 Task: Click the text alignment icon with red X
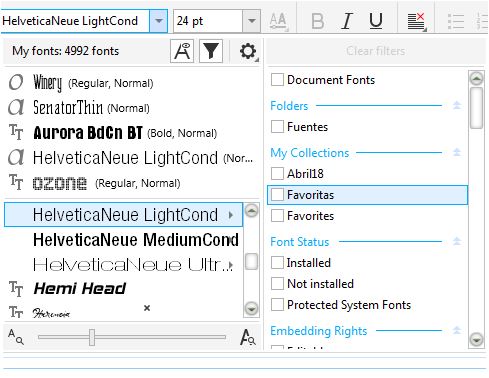click(x=417, y=22)
